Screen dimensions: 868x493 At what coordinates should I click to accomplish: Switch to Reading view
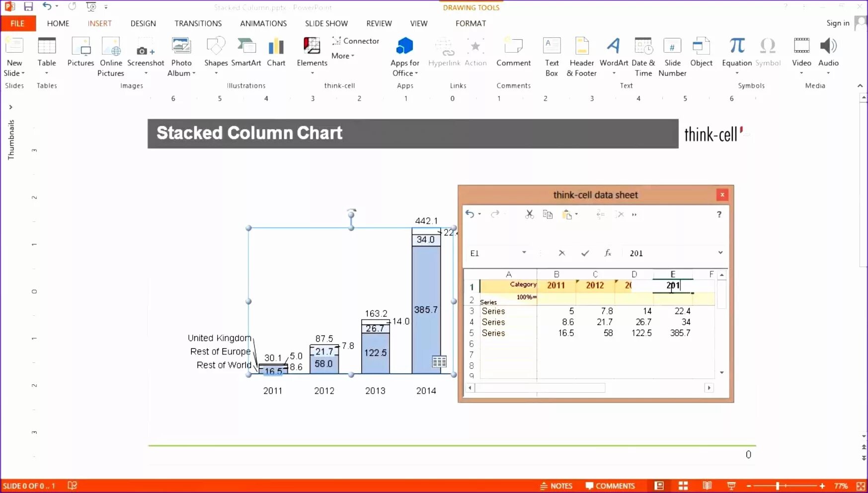(x=707, y=486)
